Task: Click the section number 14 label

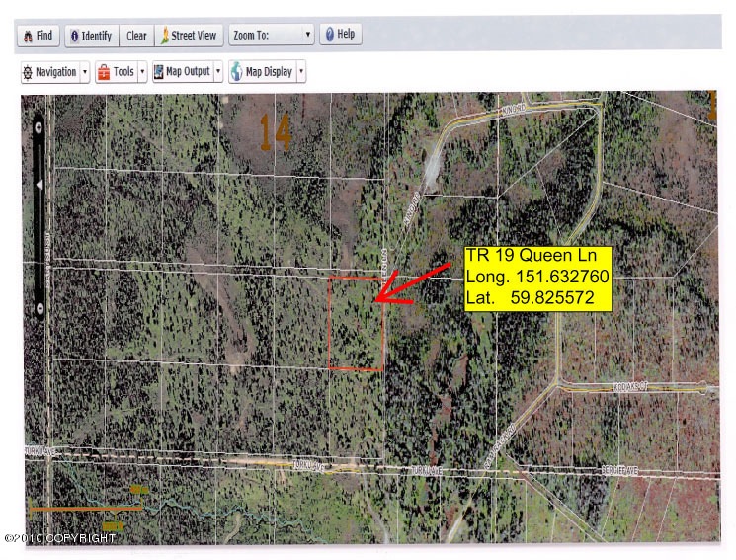Action: coord(275,132)
